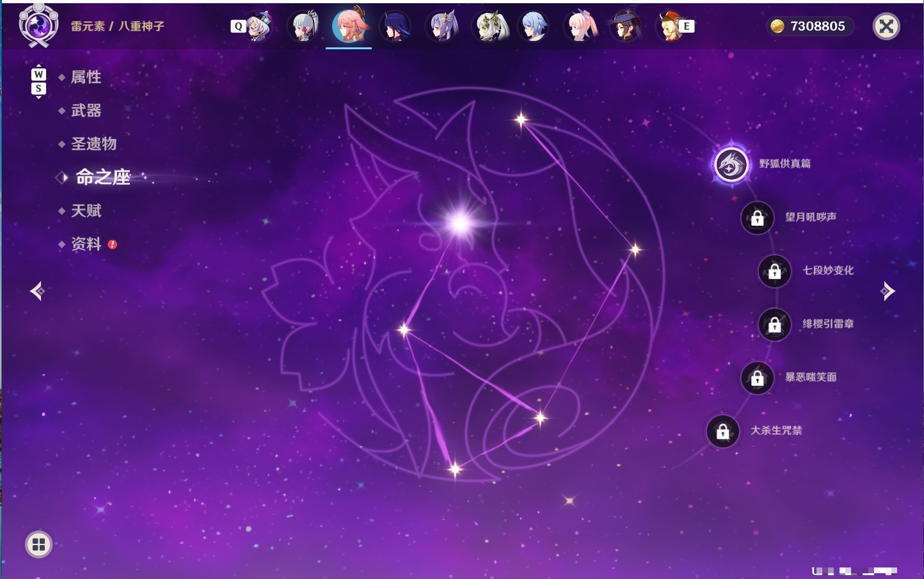Click the locked 大杀生咒禁 constellation icon
This screenshot has height=579, width=924.
723,432
